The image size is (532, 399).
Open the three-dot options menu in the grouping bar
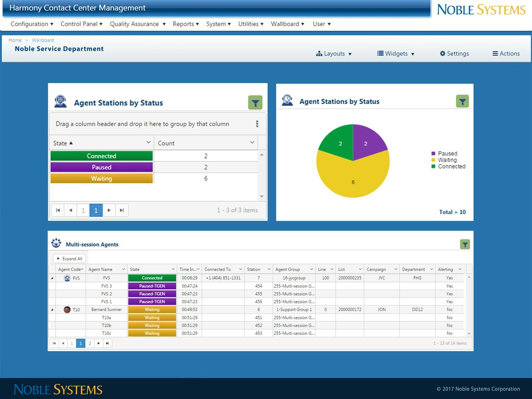click(x=257, y=124)
